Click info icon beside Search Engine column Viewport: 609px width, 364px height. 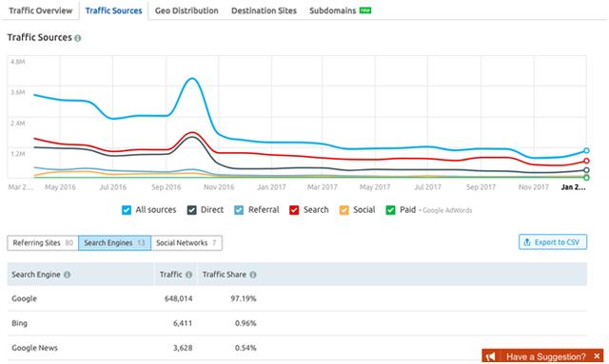point(68,275)
